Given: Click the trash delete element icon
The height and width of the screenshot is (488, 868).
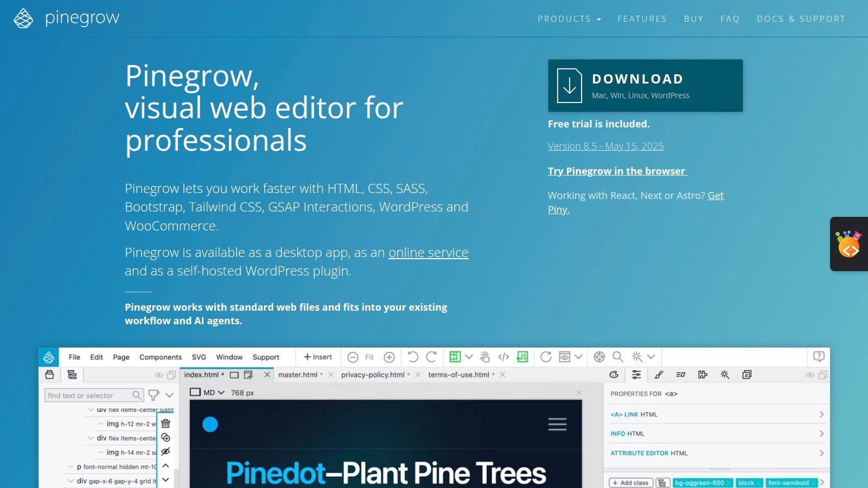Looking at the screenshot, I should [166, 423].
